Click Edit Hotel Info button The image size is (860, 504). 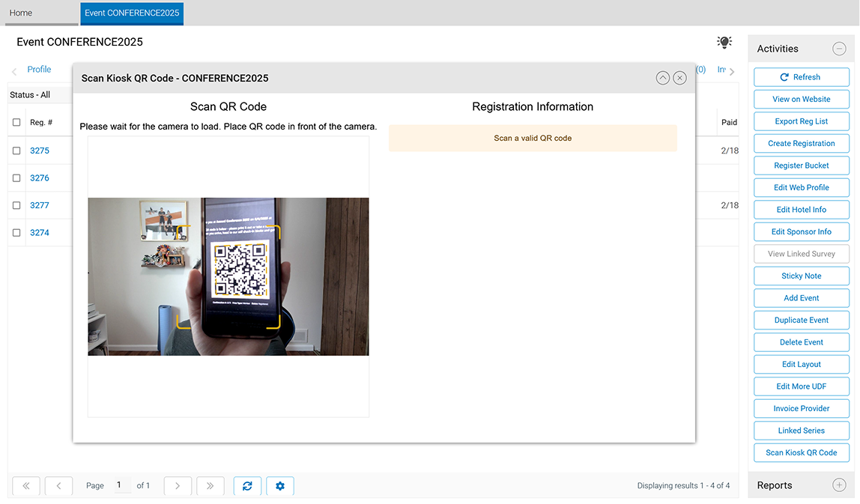coord(802,210)
